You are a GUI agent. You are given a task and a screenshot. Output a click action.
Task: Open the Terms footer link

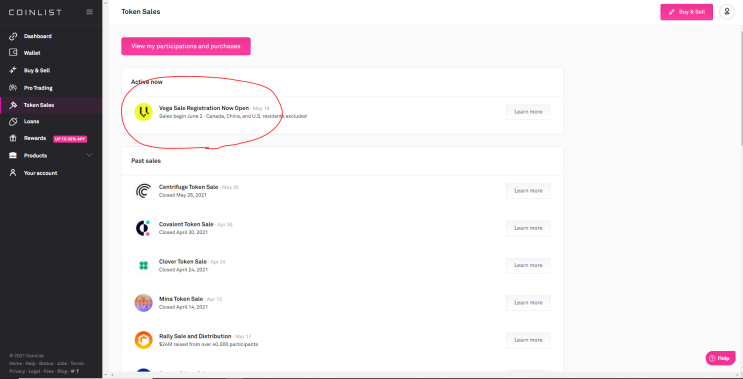(77, 363)
